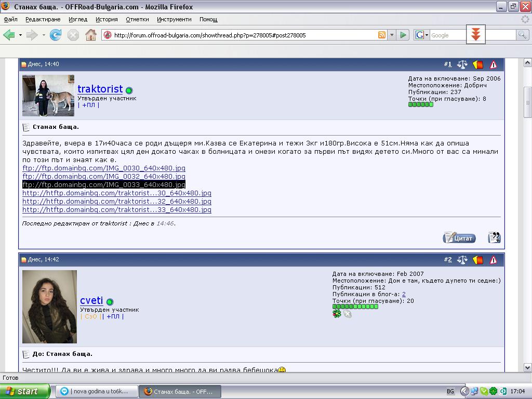This screenshot has width=532, height=399.
Task: Expand the address bar URL history dropdown
Action: [x=392, y=35]
